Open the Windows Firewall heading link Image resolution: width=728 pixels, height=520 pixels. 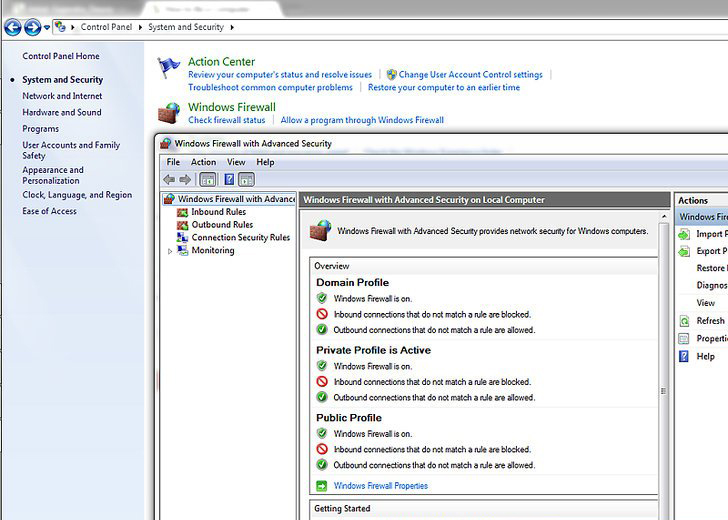pos(232,107)
